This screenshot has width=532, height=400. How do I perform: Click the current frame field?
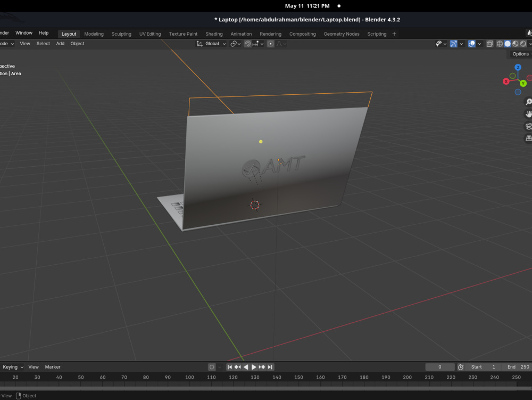[440, 367]
